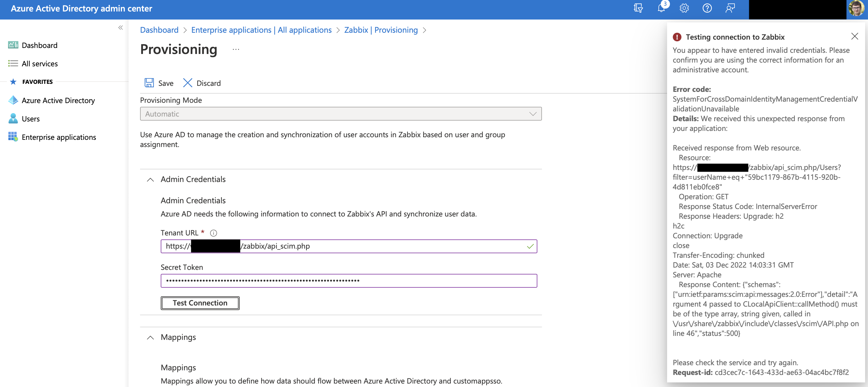Collapse the Admin Credentials section chevron
Viewport: 868px width, 387px height.
[150, 180]
